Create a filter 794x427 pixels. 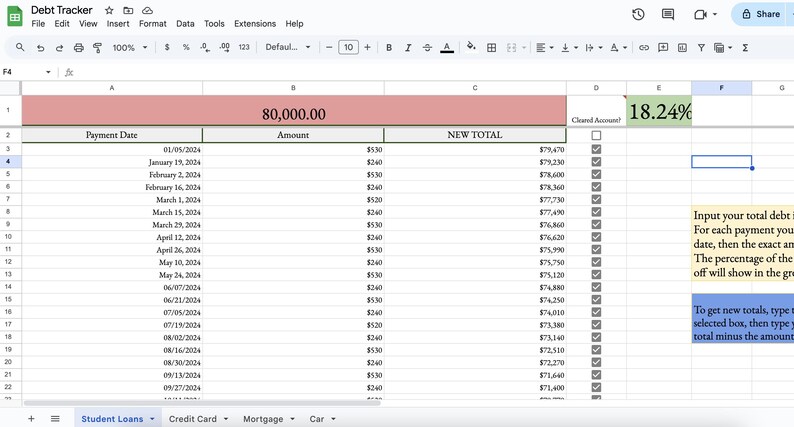701,48
